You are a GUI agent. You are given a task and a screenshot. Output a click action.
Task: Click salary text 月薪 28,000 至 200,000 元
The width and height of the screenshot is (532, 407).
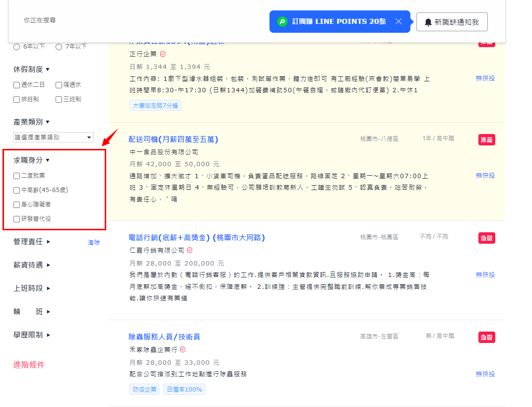(x=177, y=264)
